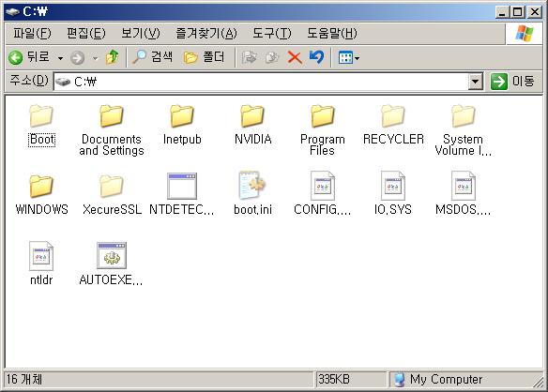Delete using the red X icon

pyautogui.click(x=295, y=57)
